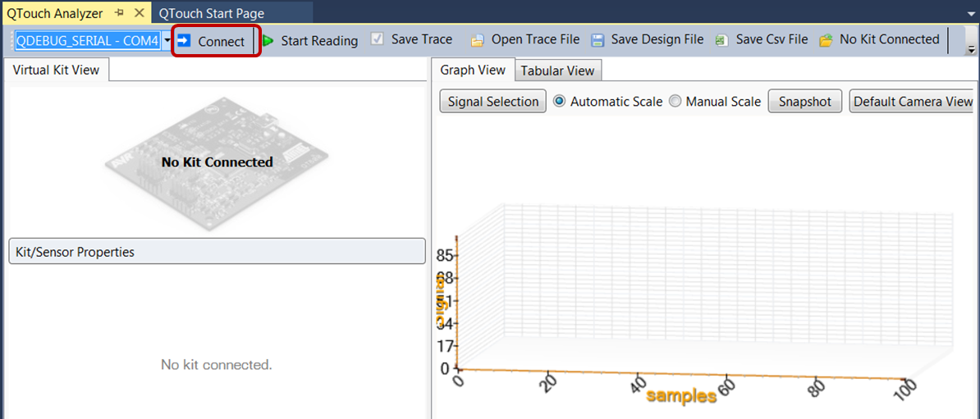Click the Default Camera View button
The width and height of the screenshot is (980, 419).
[913, 102]
